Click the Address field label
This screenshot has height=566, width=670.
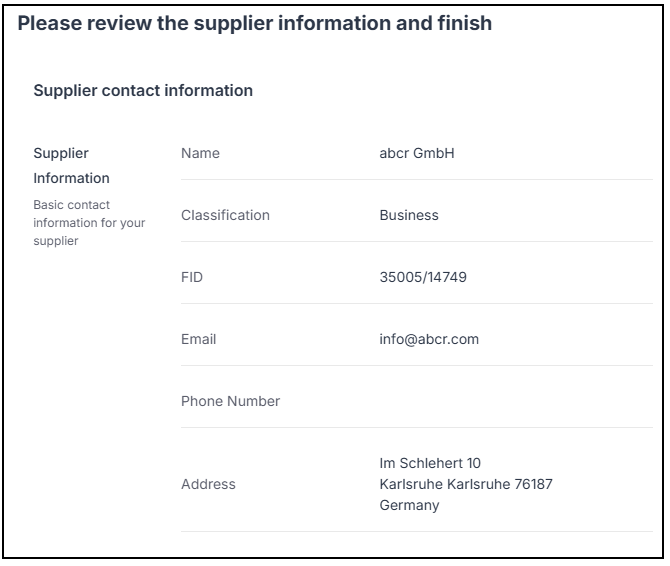coord(208,484)
